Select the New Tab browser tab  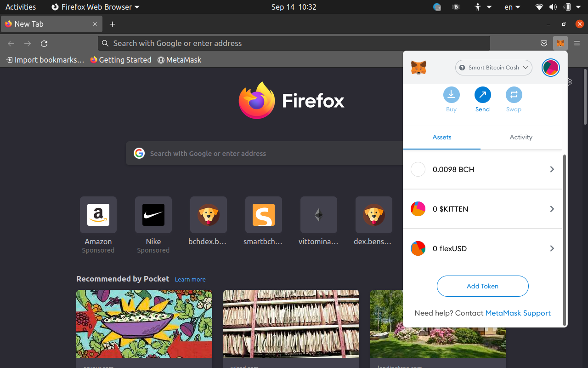coord(51,24)
